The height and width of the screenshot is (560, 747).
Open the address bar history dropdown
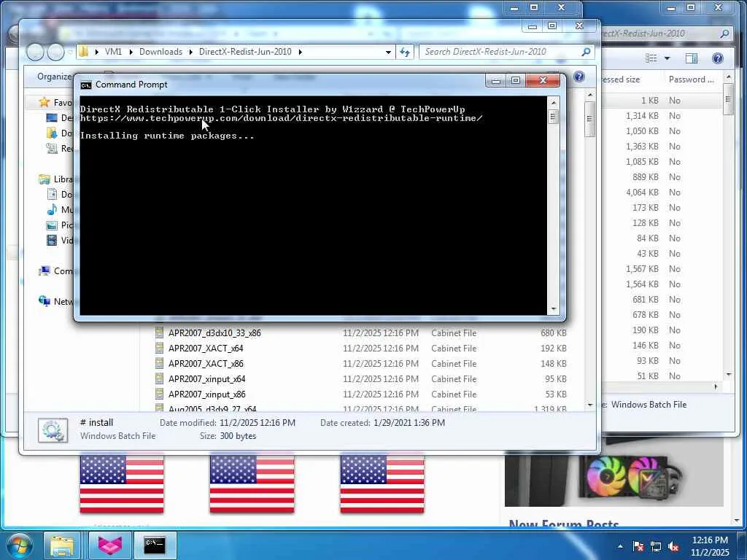[388, 52]
